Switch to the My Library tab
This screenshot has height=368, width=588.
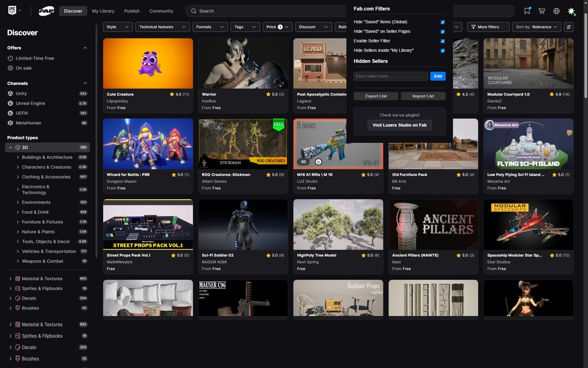pos(103,11)
